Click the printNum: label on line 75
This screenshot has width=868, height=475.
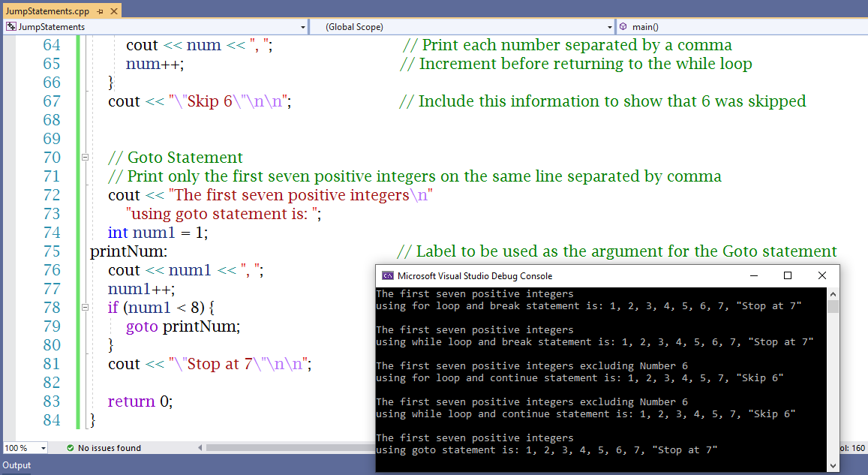click(x=128, y=251)
